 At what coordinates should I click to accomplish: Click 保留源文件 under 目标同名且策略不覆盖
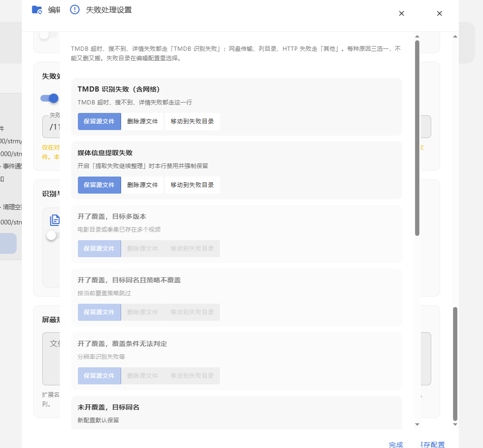[x=99, y=312]
